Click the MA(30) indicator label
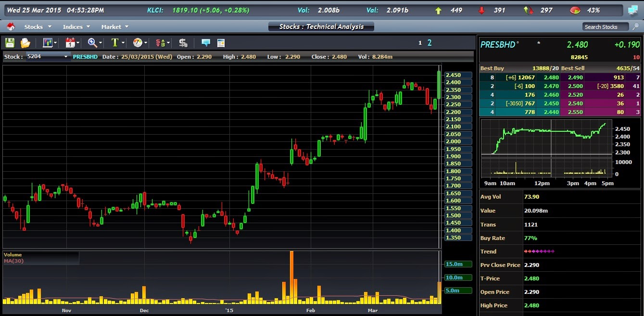 (13, 261)
